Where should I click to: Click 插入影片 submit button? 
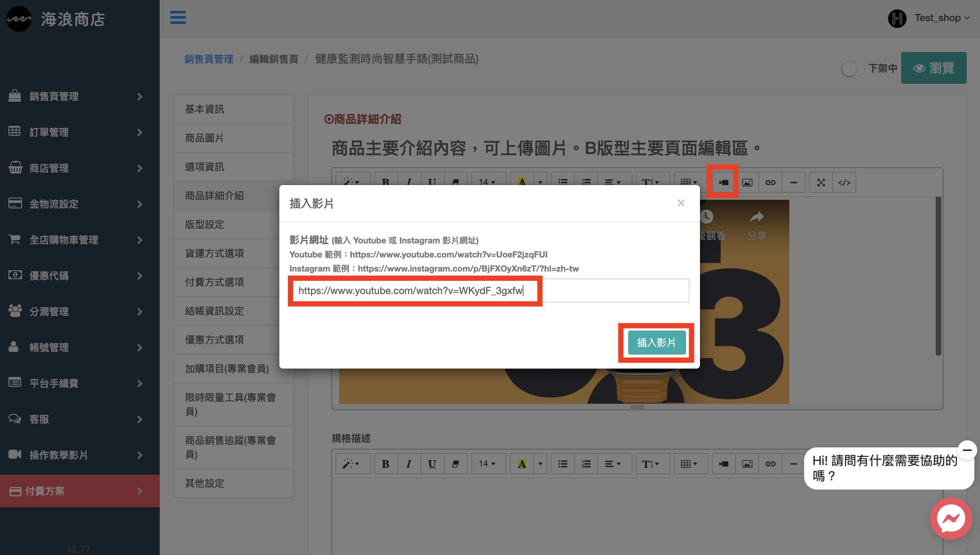656,343
